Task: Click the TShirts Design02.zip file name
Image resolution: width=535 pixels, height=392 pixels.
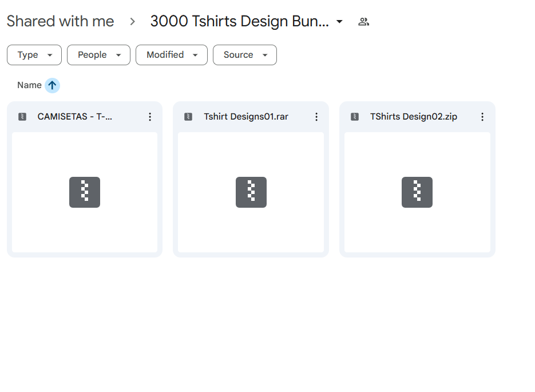Action: pyautogui.click(x=414, y=117)
